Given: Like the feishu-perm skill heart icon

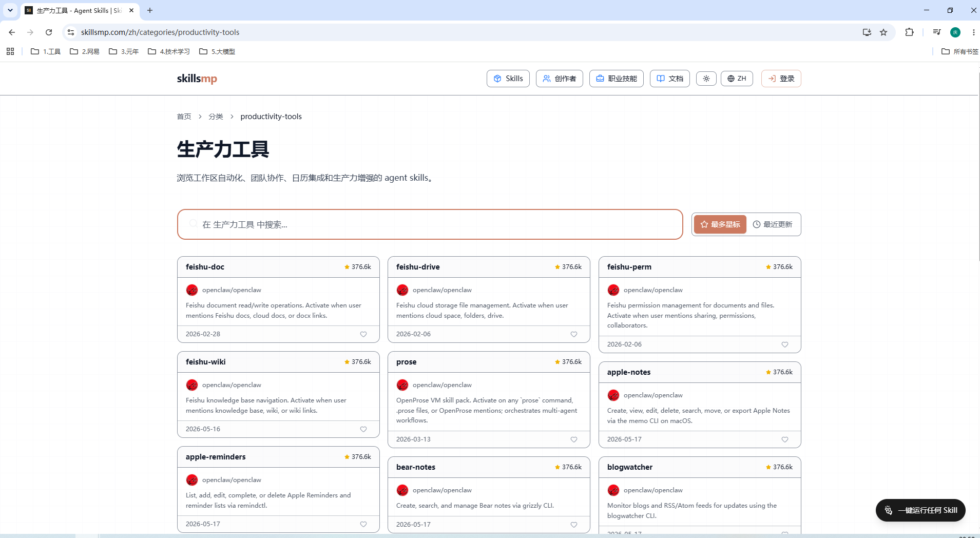Looking at the screenshot, I should click(x=785, y=344).
